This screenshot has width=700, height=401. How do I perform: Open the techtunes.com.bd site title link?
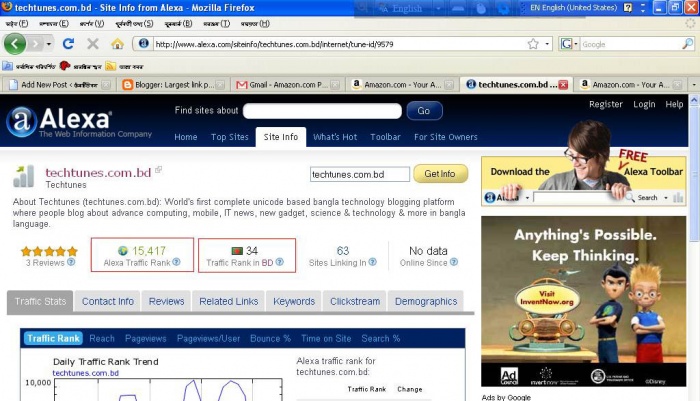point(98,172)
